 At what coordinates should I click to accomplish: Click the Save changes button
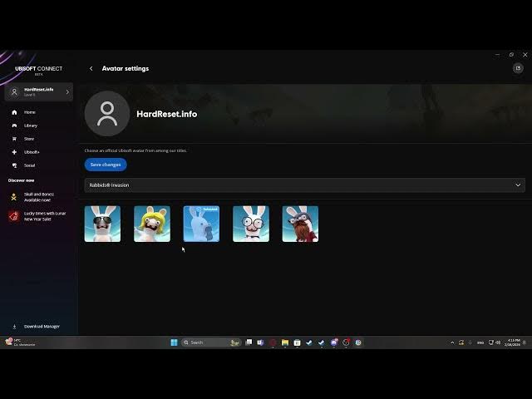[106, 165]
